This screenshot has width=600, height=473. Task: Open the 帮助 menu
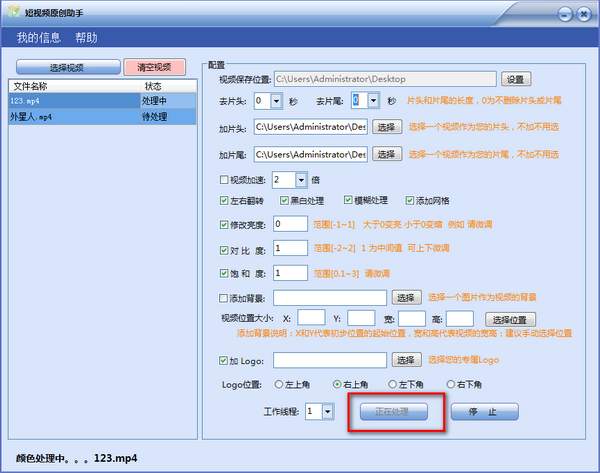click(x=87, y=38)
